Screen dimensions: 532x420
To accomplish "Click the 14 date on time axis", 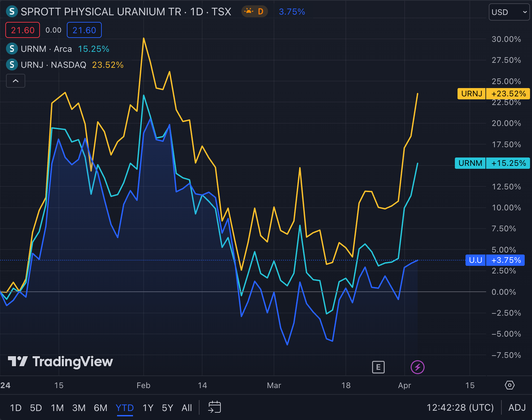I will coord(202,385).
